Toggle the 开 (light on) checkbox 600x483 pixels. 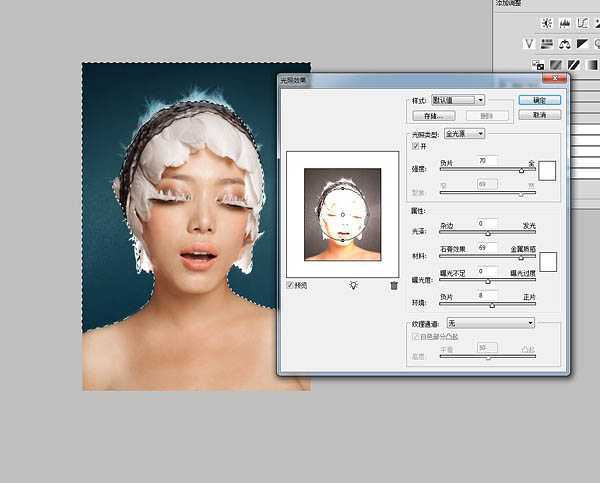(x=415, y=146)
